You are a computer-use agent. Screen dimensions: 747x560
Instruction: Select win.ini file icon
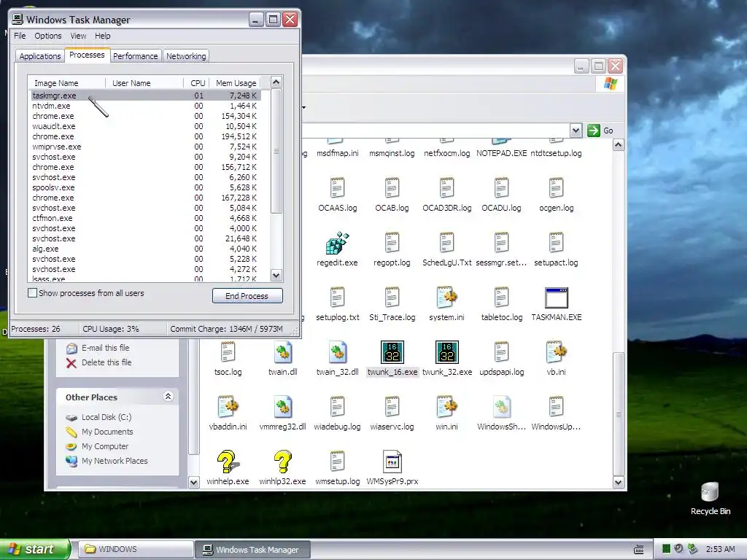(x=447, y=407)
